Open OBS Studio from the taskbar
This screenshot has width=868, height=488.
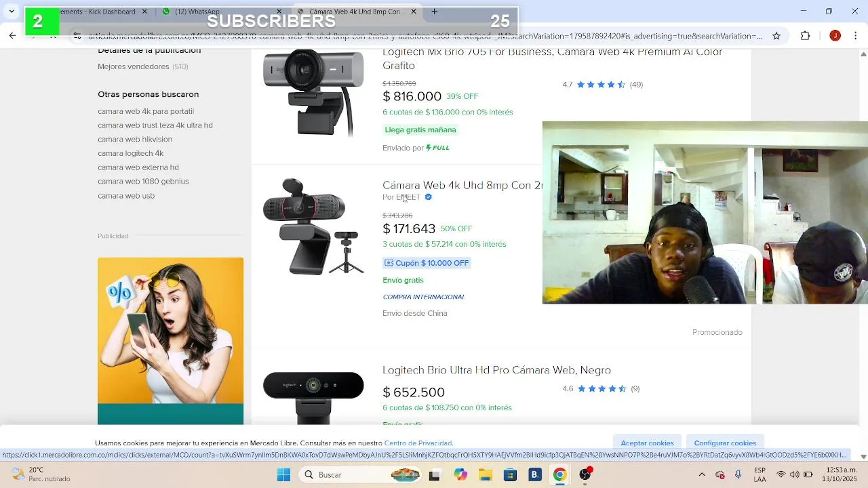pos(585,474)
